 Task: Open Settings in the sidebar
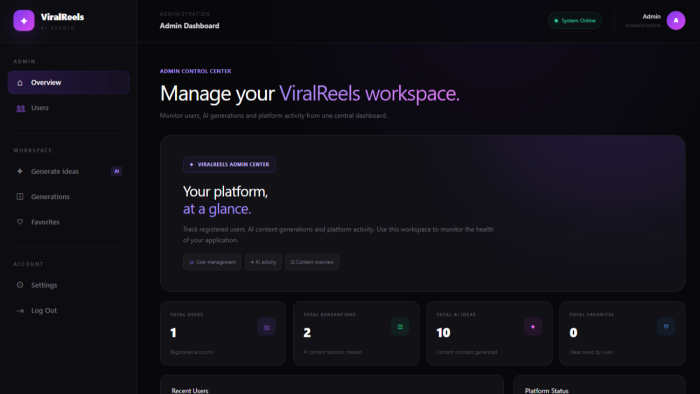point(68,285)
